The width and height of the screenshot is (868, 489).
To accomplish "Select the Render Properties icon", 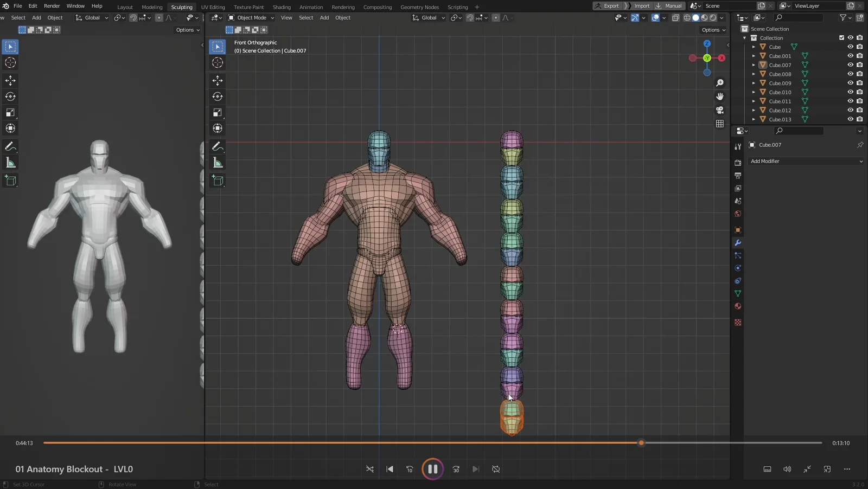I will click(x=738, y=162).
